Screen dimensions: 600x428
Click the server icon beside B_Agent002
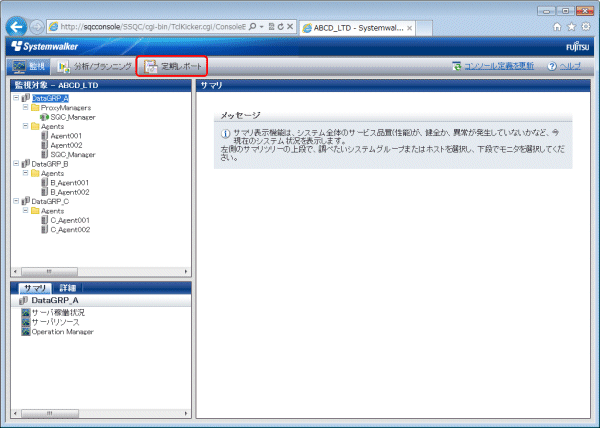tap(45, 192)
